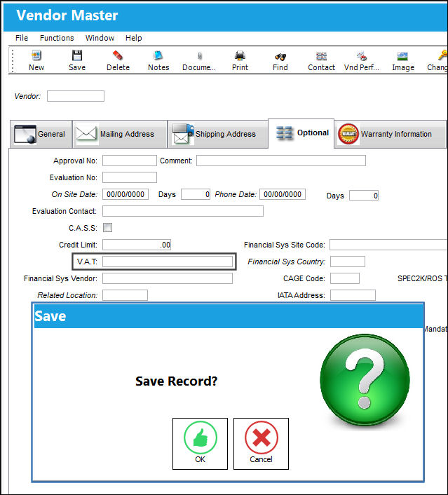Click the Vendor input field
The height and width of the screenshot is (495, 448).
[x=76, y=96]
